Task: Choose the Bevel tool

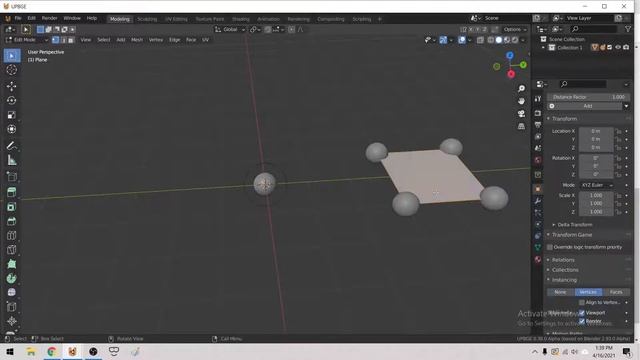Action: (12, 221)
